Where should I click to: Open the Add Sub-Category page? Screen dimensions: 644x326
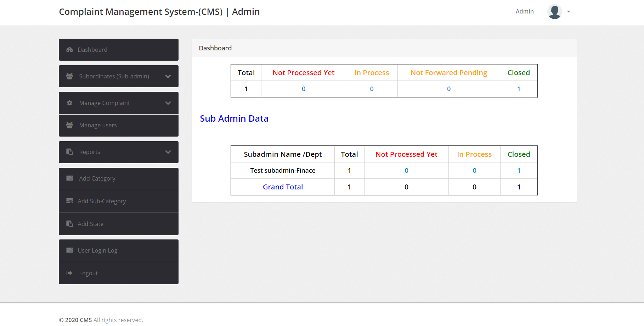point(102,201)
